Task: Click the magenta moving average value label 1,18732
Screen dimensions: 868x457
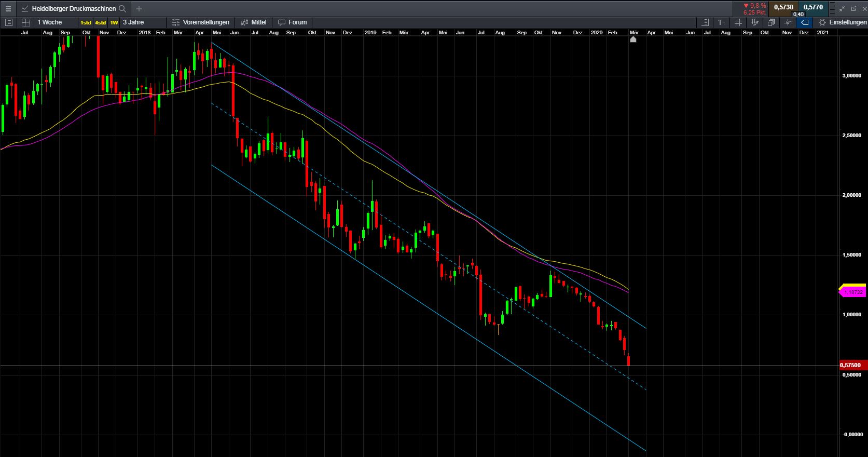Action: [x=853, y=293]
